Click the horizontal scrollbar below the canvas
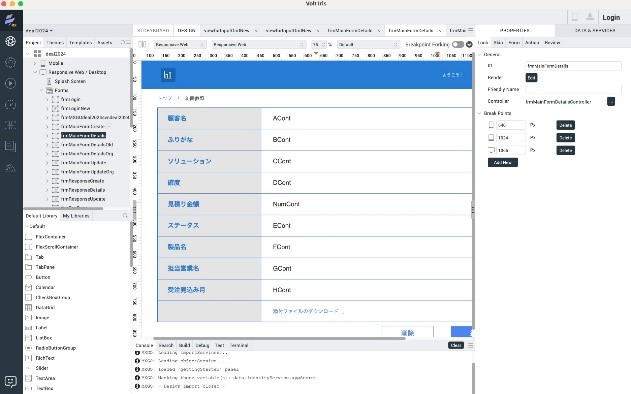The height and width of the screenshot is (394, 631). pyautogui.click(x=279, y=338)
